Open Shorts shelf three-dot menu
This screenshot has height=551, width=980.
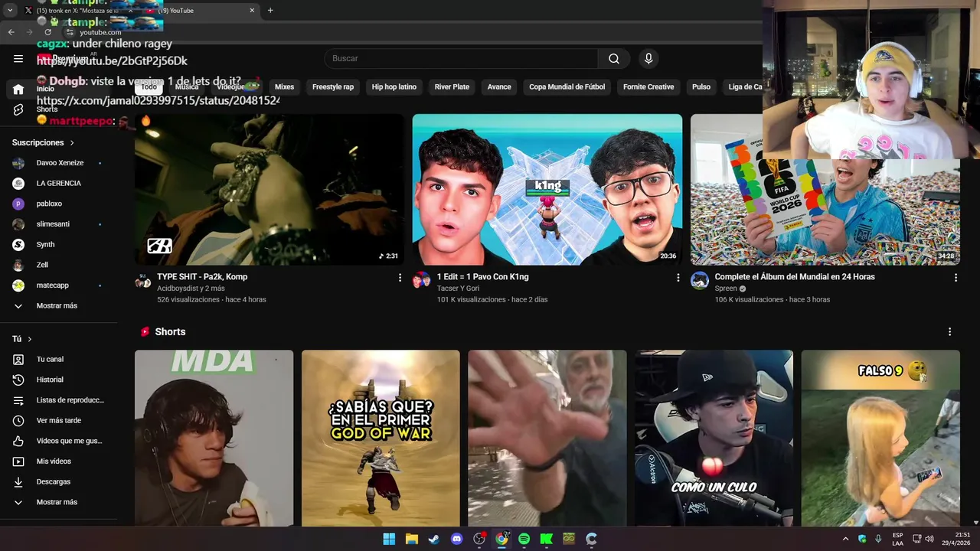[x=949, y=332]
